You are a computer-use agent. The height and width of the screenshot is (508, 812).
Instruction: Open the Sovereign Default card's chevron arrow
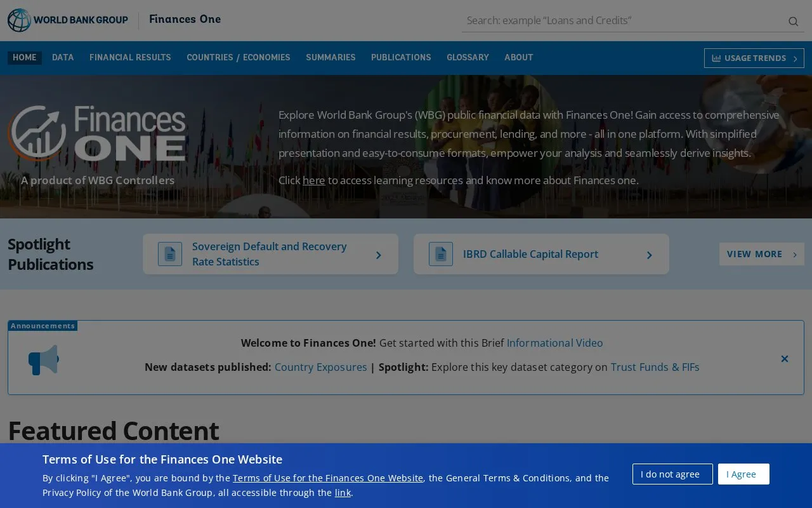379,255
